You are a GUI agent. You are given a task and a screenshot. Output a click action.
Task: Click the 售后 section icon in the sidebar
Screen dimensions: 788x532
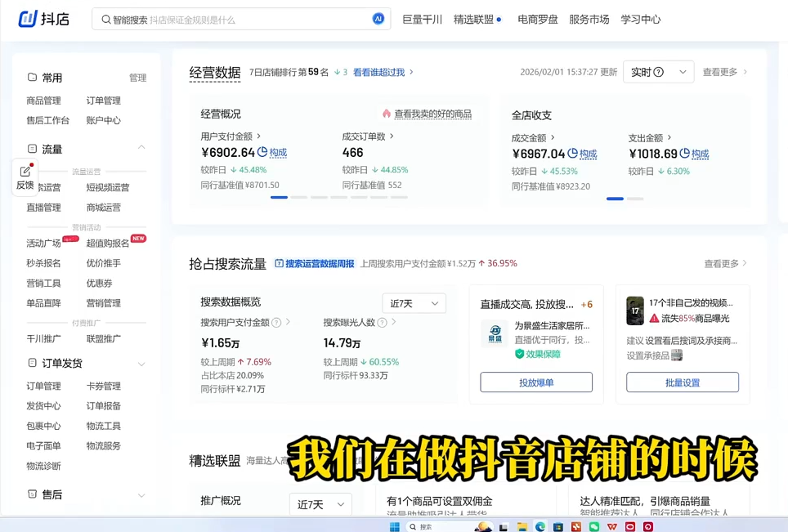coord(34,495)
